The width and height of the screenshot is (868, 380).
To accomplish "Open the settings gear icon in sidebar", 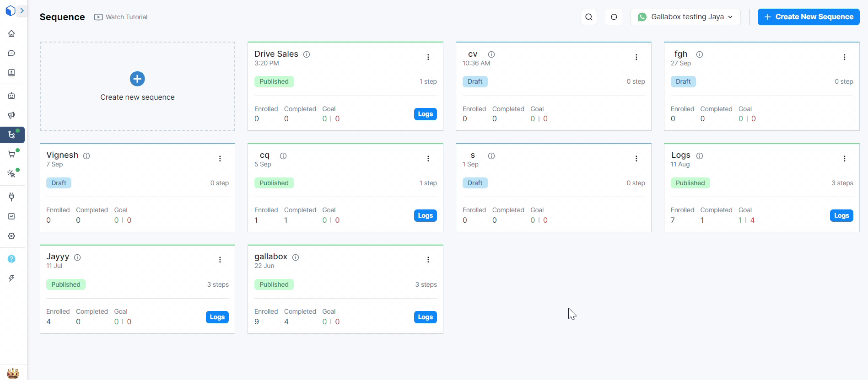I will (x=11, y=236).
